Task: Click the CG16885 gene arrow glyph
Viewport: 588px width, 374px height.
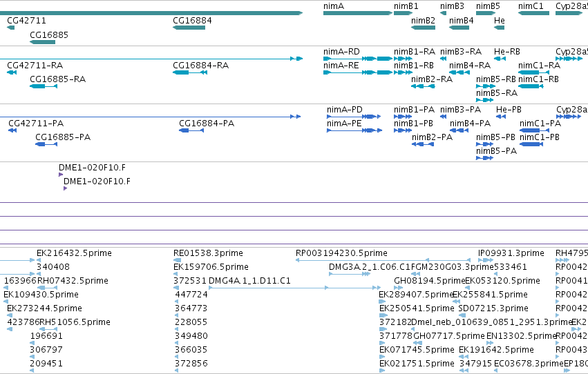Action: coord(42,42)
